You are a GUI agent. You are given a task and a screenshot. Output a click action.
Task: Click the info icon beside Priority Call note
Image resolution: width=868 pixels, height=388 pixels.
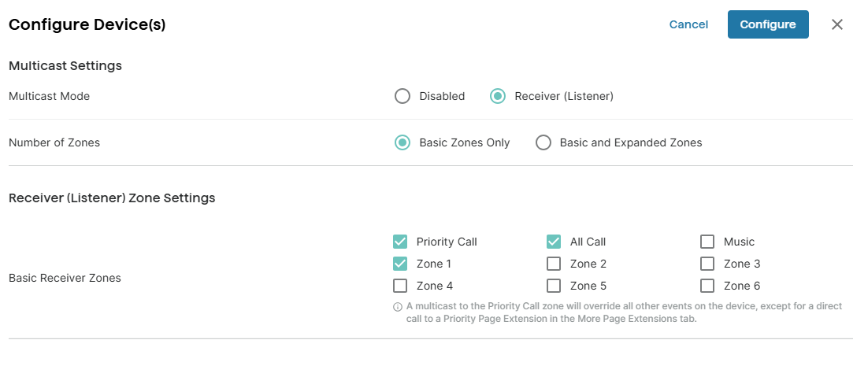tap(398, 307)
